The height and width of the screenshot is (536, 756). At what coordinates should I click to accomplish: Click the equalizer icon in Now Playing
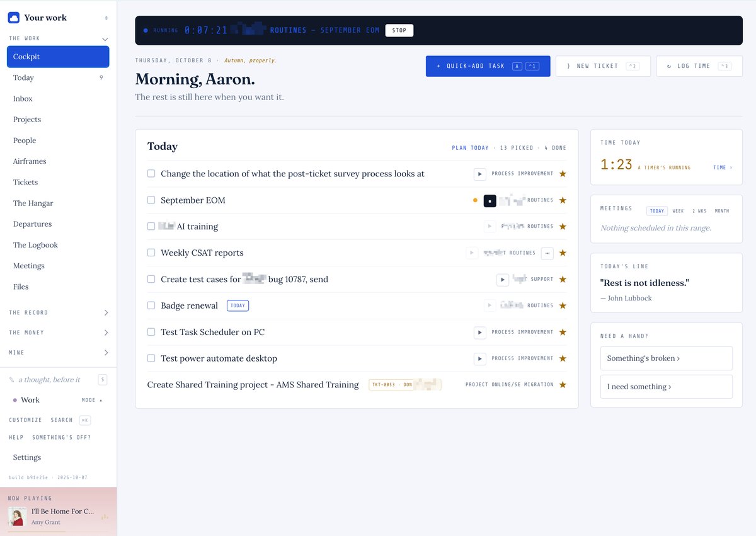click(105, 516)
